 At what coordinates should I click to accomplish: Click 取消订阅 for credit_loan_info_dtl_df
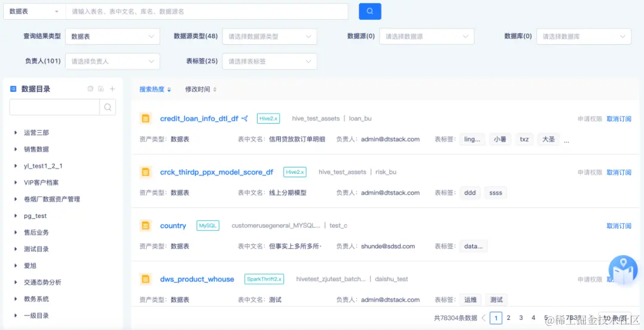[x=619, y=119]
